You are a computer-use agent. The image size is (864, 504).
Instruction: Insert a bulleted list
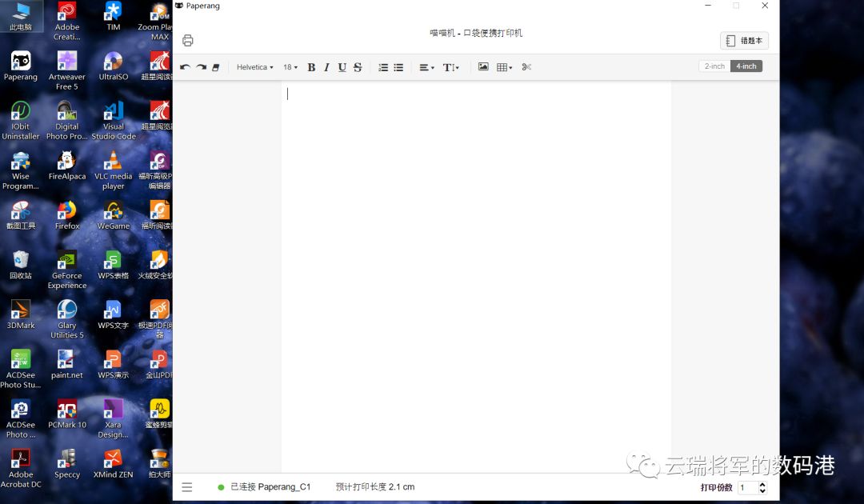(398, 67)
